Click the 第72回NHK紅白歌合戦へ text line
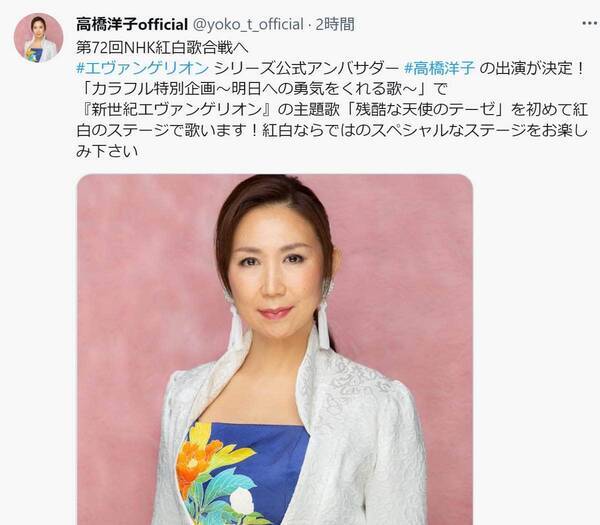600x525 pixels. coord(162,48)
